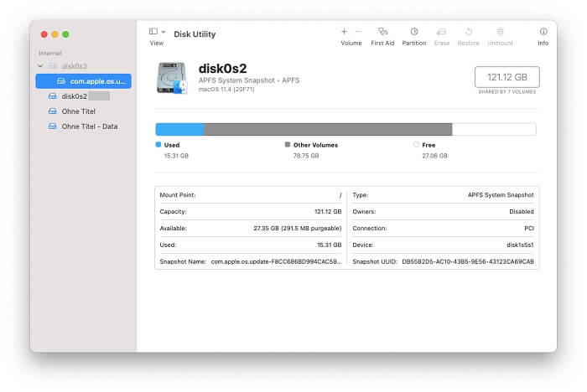587x392 pixels.
Task: Collapse the disk0s2 container in sidebar
Action: pos(40,66)
